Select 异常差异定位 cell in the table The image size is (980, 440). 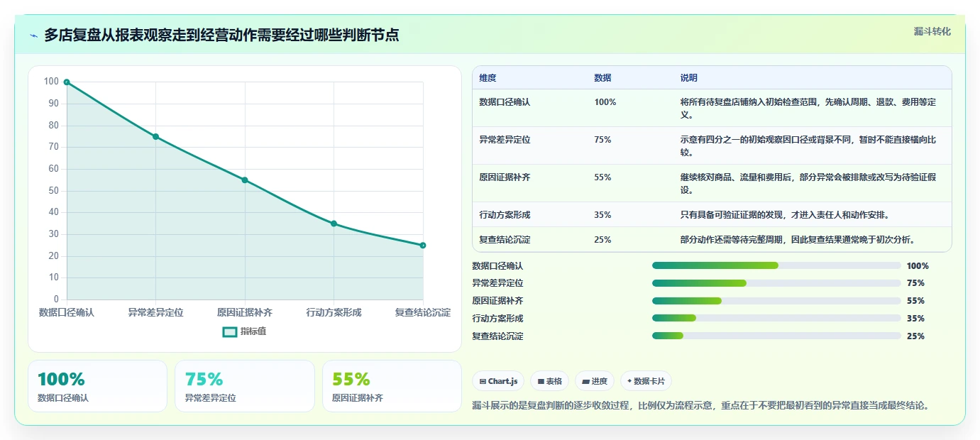point(505,140)
